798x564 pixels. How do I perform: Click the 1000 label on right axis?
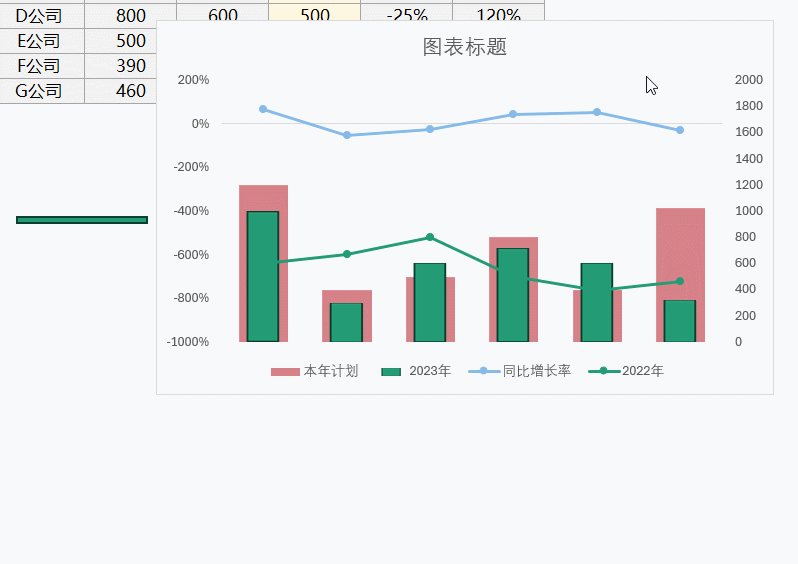pyautogui.click(x=749, y=211)
